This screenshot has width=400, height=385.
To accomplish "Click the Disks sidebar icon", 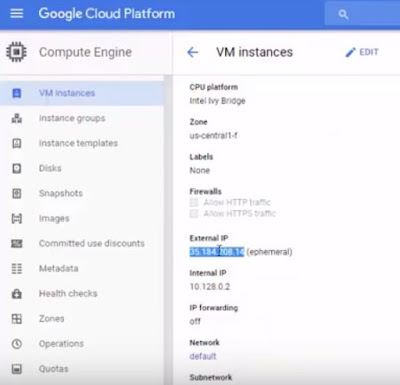I will click(17, 168).
